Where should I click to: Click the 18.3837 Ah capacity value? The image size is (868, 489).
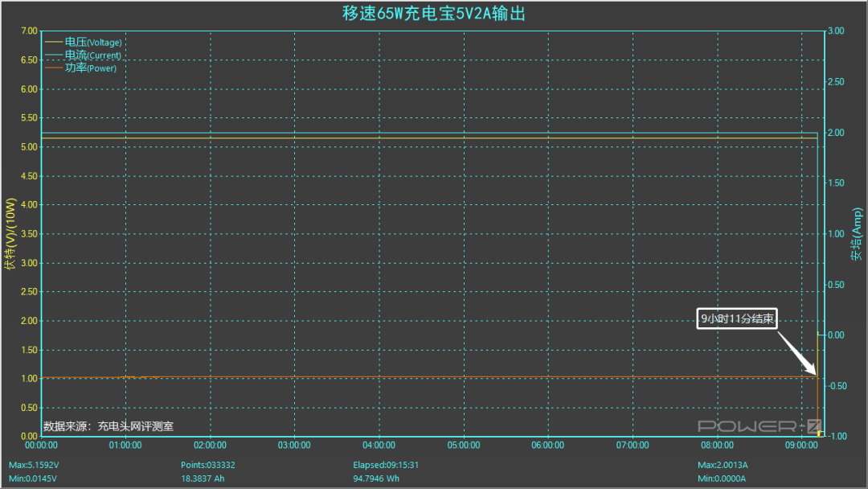coord(203,479)
